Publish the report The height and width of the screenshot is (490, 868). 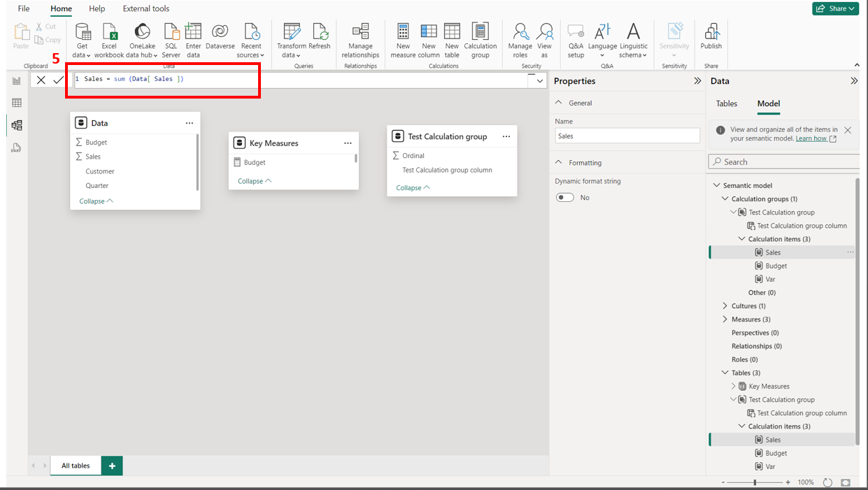711,36
